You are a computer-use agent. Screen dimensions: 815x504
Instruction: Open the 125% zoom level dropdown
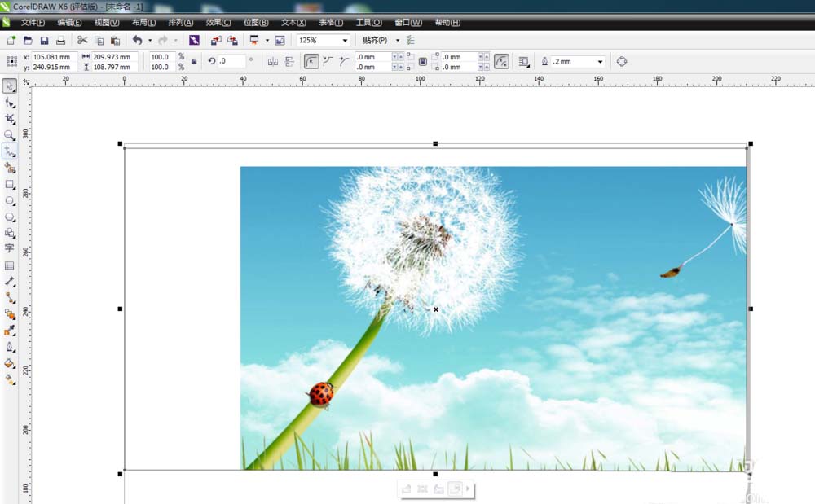click(345, 40)
